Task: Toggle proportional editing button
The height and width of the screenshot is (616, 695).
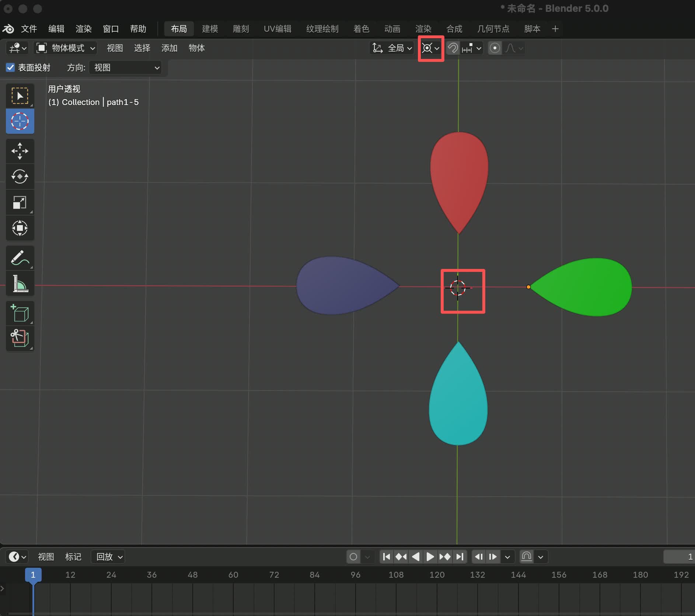Action: click(495, 48)
